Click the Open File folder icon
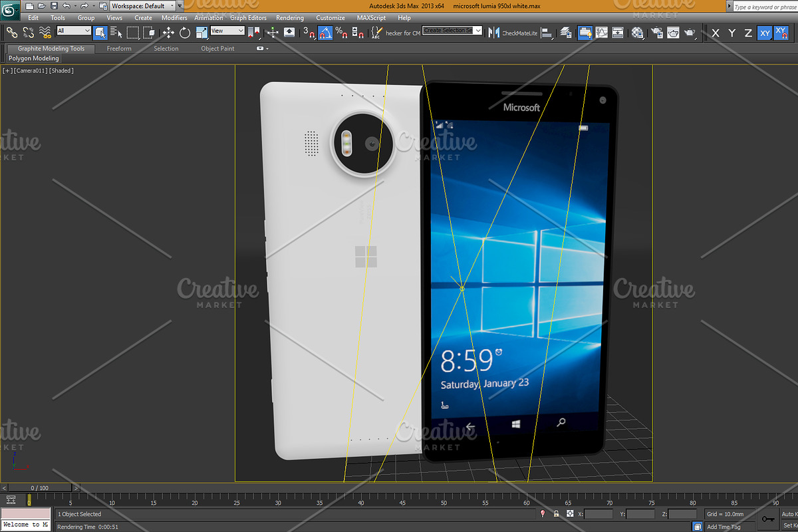Screen dimensions: 798x532 click(x=42, y=5)
